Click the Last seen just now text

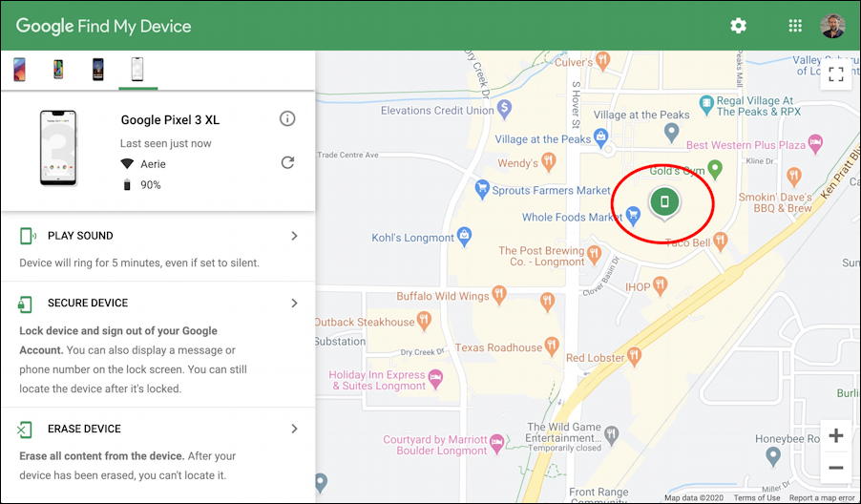[166, 143]
